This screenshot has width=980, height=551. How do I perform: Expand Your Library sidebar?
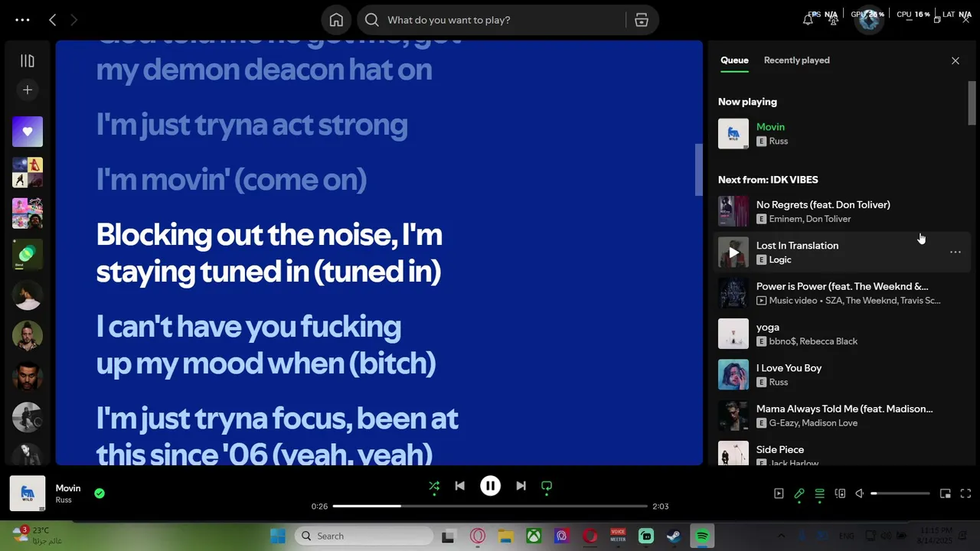pos(27,60)
